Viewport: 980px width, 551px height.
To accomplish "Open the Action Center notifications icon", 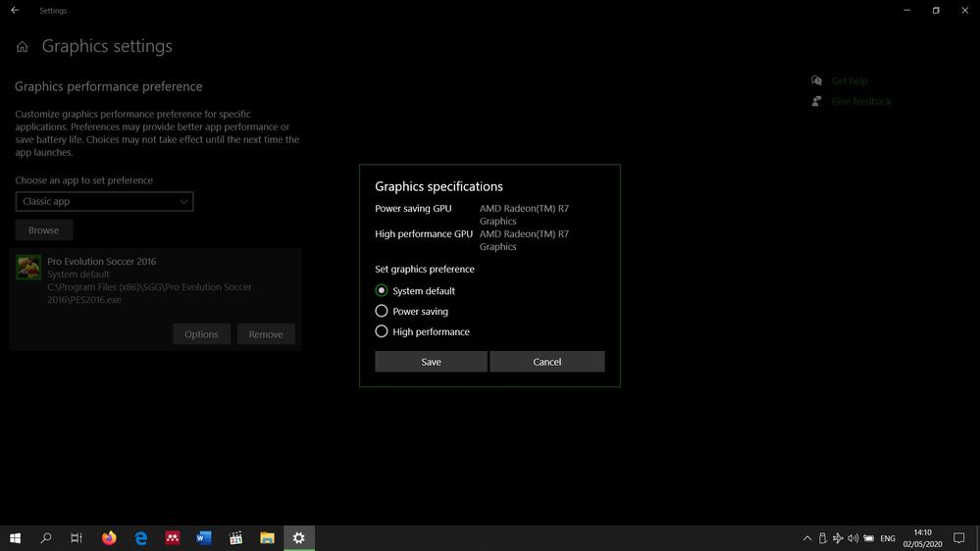I will 958,538.
